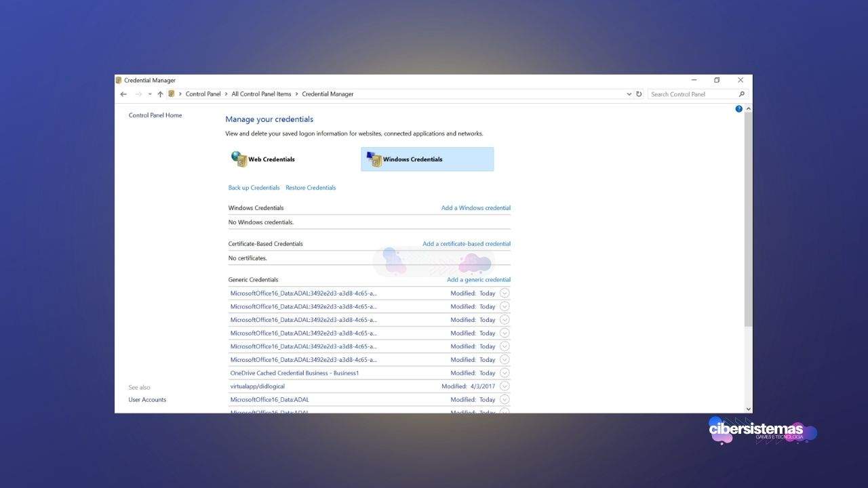The image size is (868, 488).
Task: Expand chevron after Control Panel breadcrumb
Action: 226,94
